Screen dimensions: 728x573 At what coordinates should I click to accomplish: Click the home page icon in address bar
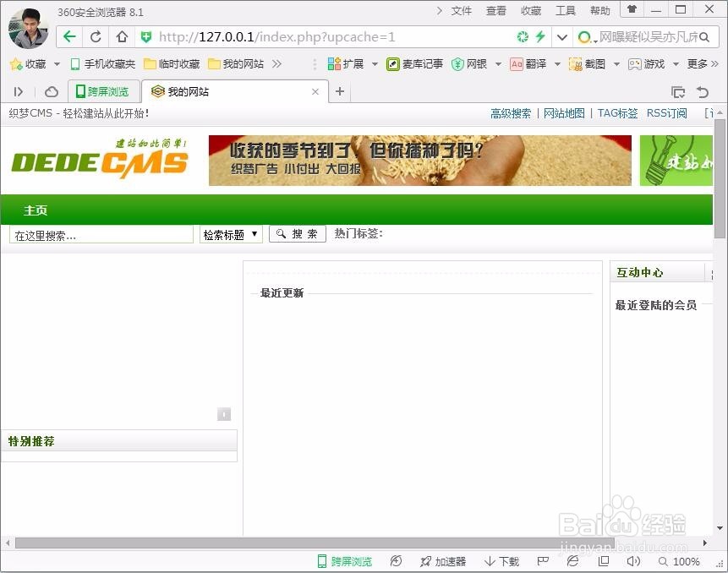120,36
